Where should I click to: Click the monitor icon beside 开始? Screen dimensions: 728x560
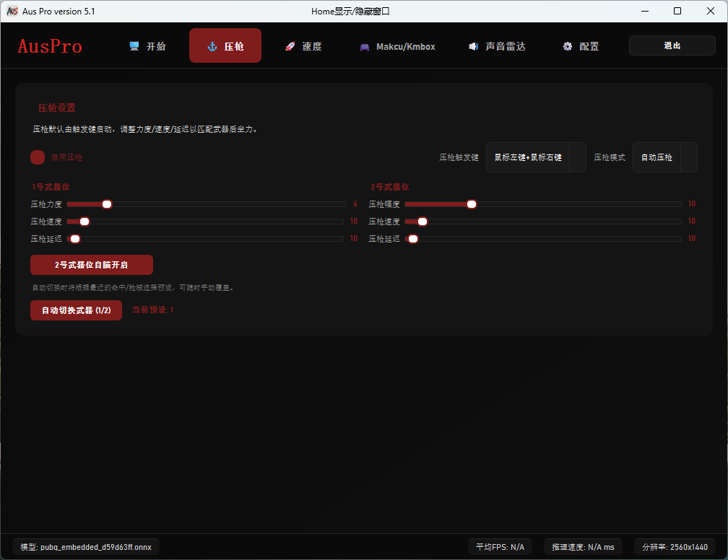point(134,46)
